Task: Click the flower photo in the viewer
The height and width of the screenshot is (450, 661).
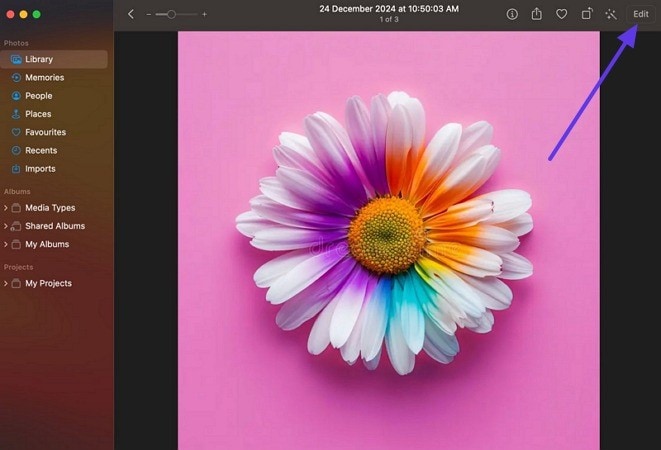Action: (389, 240)
